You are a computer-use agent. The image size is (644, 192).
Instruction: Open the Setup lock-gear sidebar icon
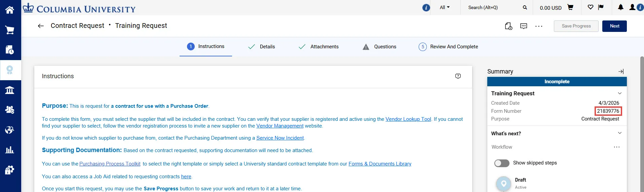[x=10, y=170]
